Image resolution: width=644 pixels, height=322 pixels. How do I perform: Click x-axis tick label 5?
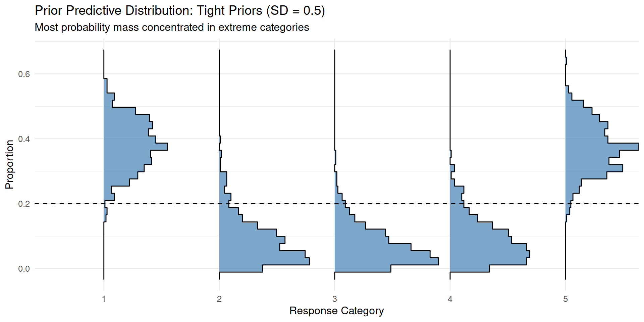click(x=566, y=299)
